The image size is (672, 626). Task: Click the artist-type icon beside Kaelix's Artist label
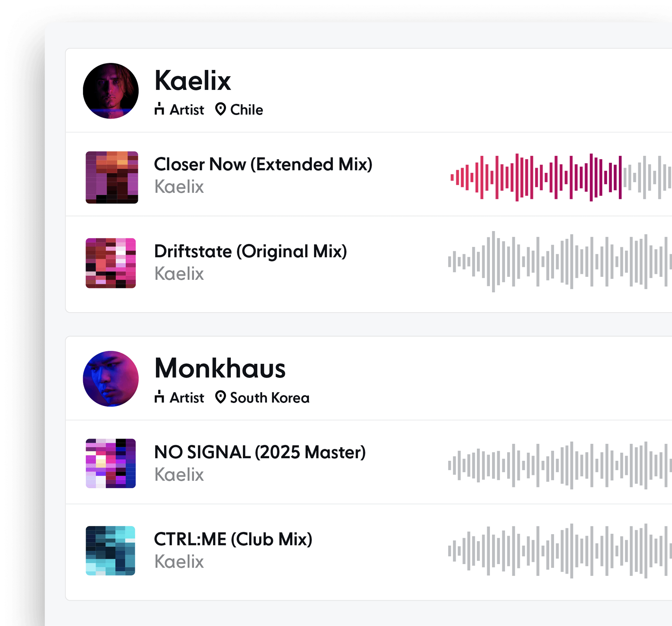[159, 109]
